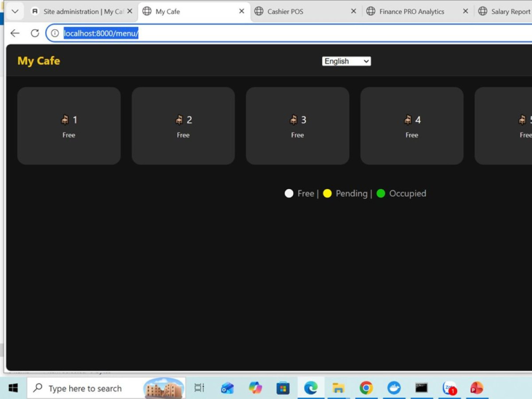The width and height of the screenshot is (532, 399).
Task: Open the English language dropdown
Action: 346,61
